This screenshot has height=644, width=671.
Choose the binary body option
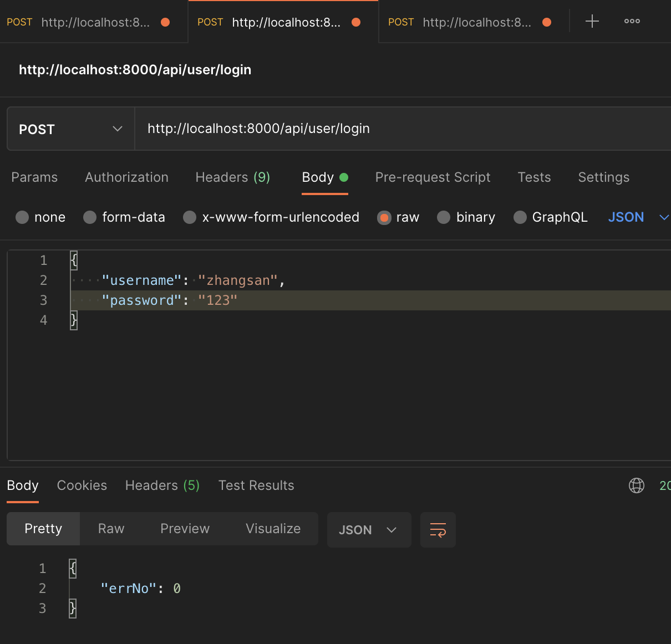(444, 217)
